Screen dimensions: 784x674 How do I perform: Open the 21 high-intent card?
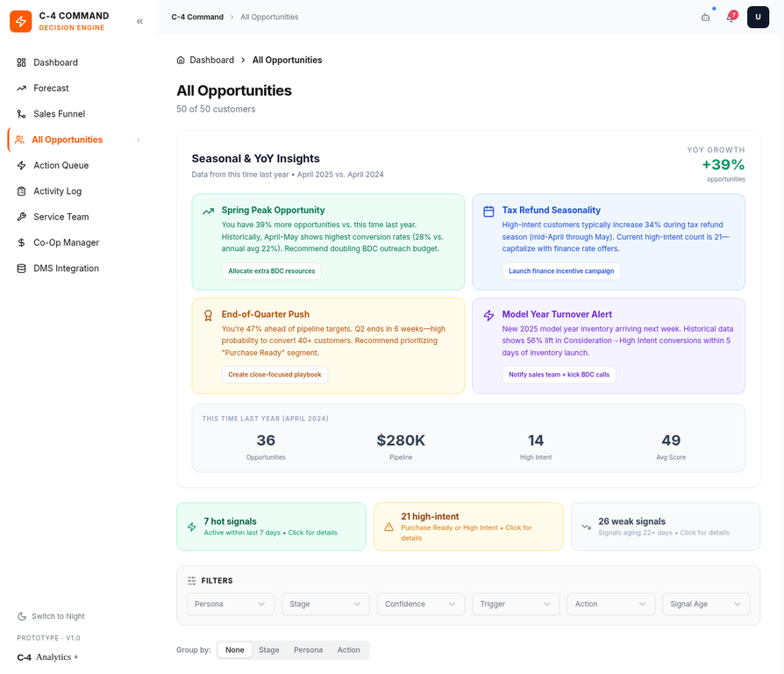click(x=468, y=527)
